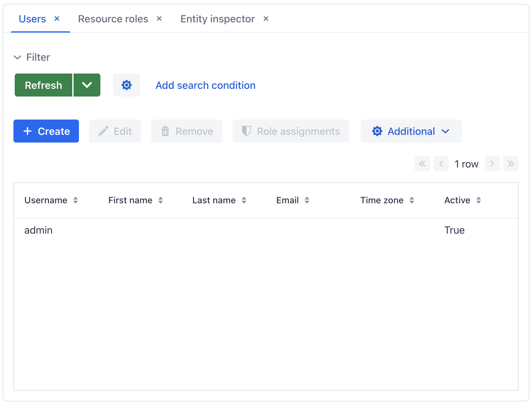Switch to Entity inspector tab
532x404 pixels.
point(217,19)
